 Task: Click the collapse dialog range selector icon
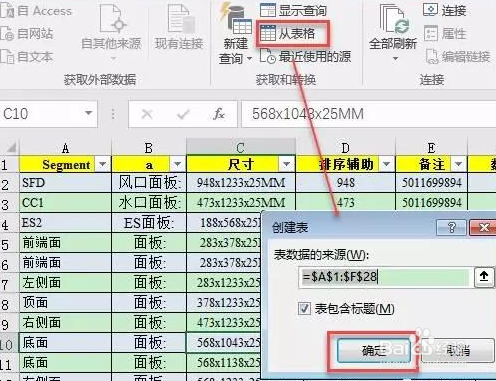pyautogui.click(x=484, y=277)
